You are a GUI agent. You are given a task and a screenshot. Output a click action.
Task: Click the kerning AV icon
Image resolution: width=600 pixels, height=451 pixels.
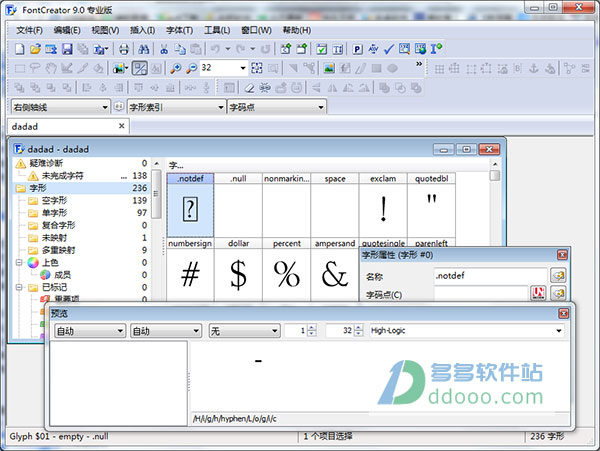373,49
